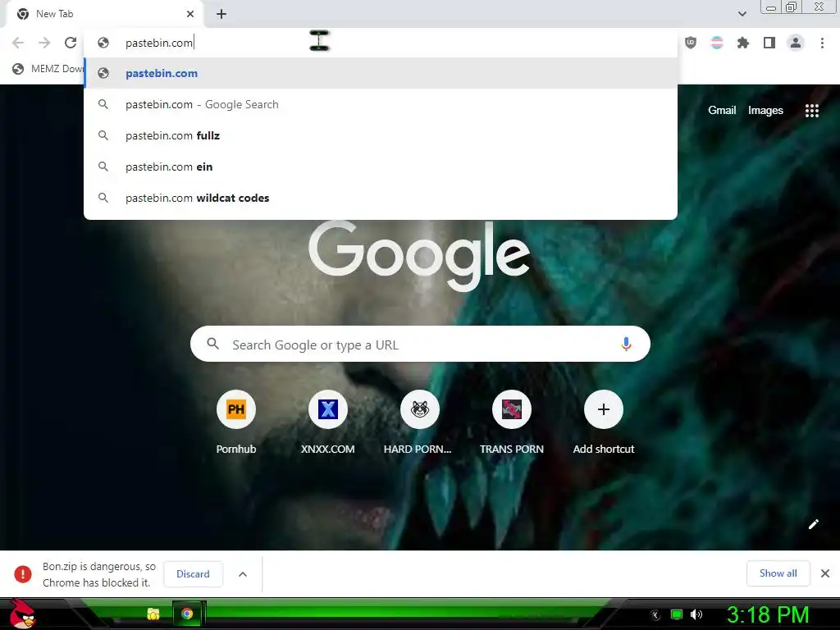Click the Chrome taskbar icon
This screenshot has width=840, height=630.
(x=187, y=614)
